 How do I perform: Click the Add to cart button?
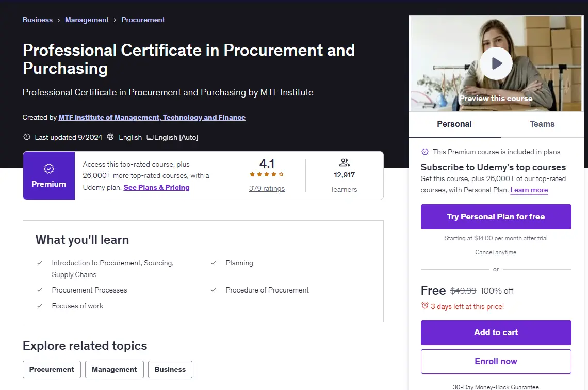[496, 333]
